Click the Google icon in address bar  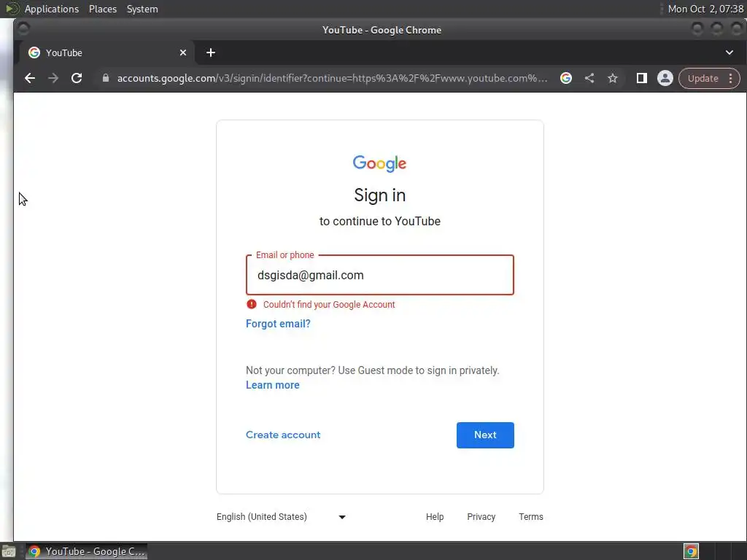[x=566, y=78]
